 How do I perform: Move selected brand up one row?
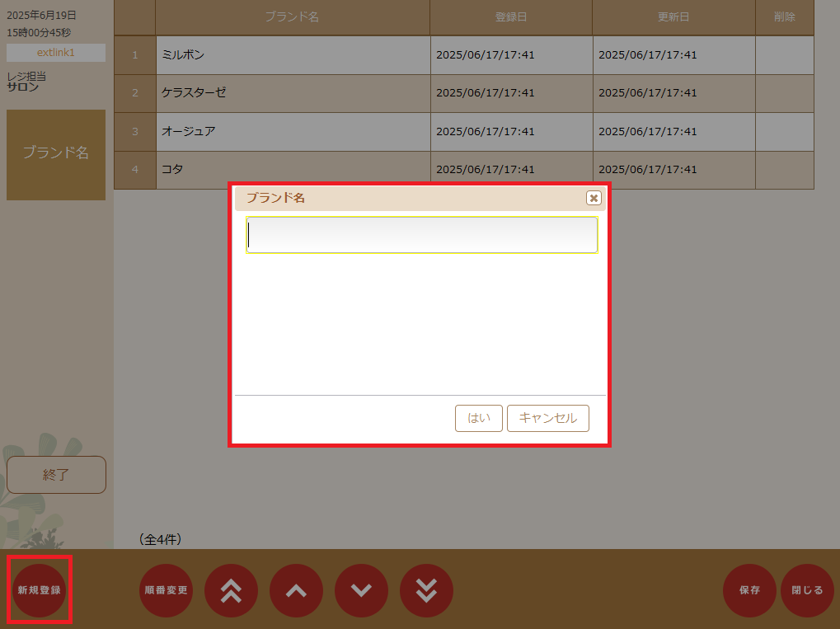click(x=296, y=590)
